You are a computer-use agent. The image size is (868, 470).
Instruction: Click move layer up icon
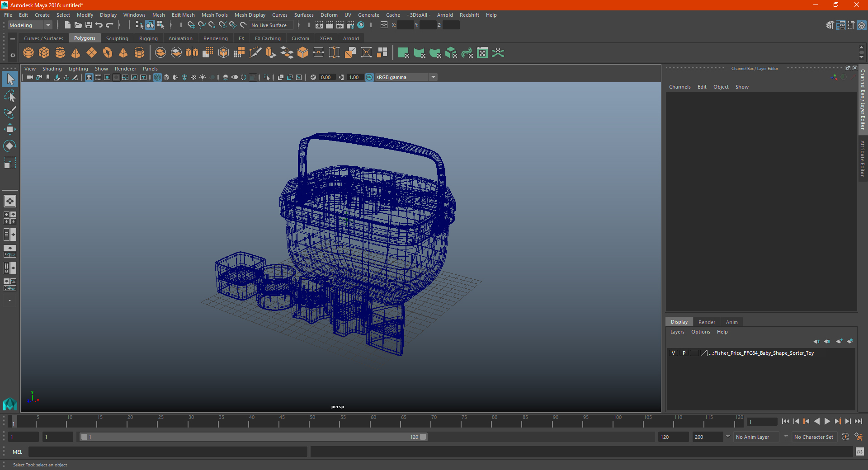pos(816,341)
